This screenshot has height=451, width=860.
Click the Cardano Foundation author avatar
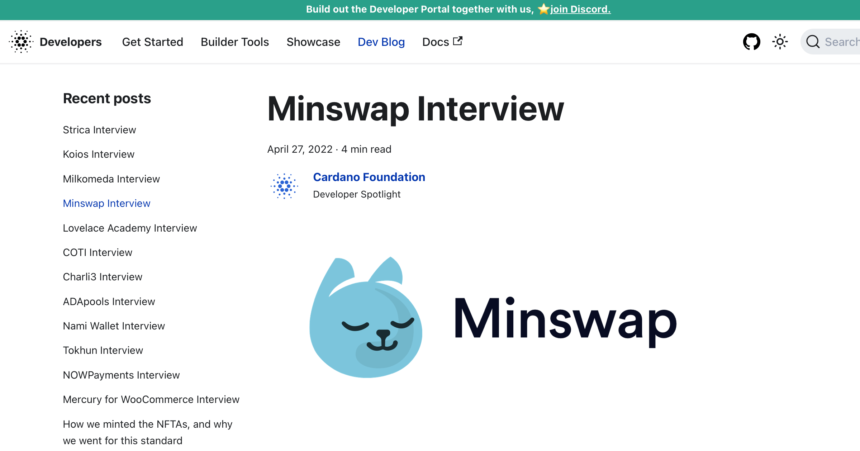tap(284, 185)
